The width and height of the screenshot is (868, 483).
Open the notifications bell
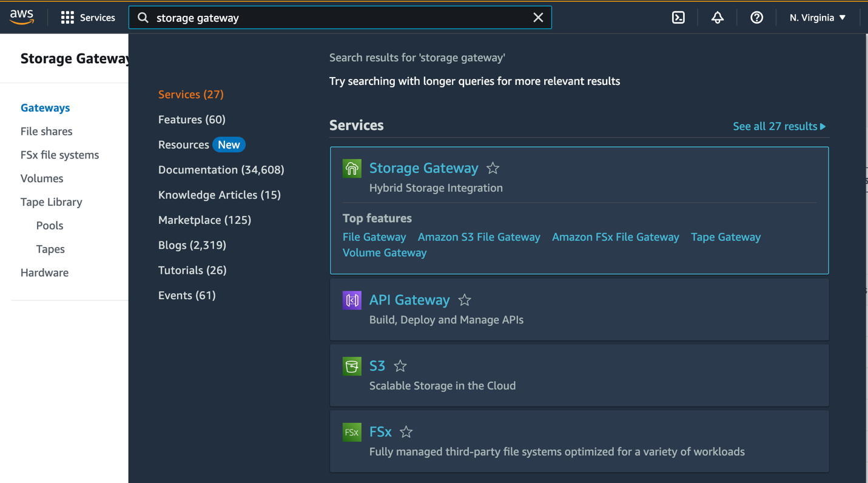click(717, 17)
